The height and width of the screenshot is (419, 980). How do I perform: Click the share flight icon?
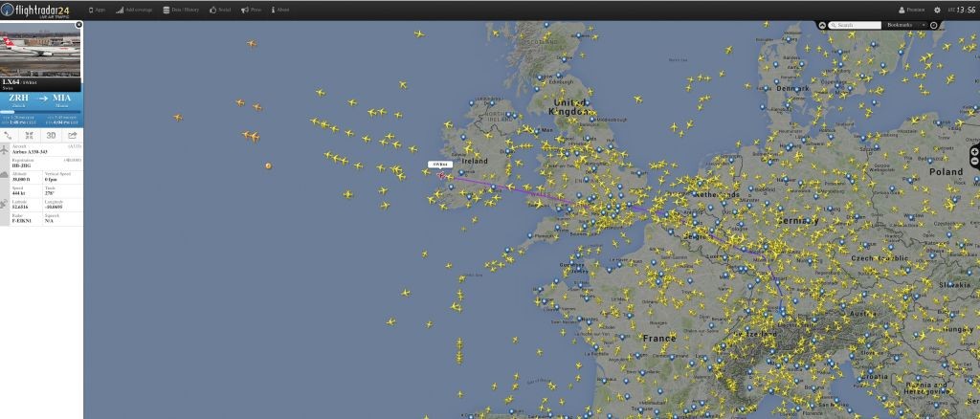click(x=73, y=136)
